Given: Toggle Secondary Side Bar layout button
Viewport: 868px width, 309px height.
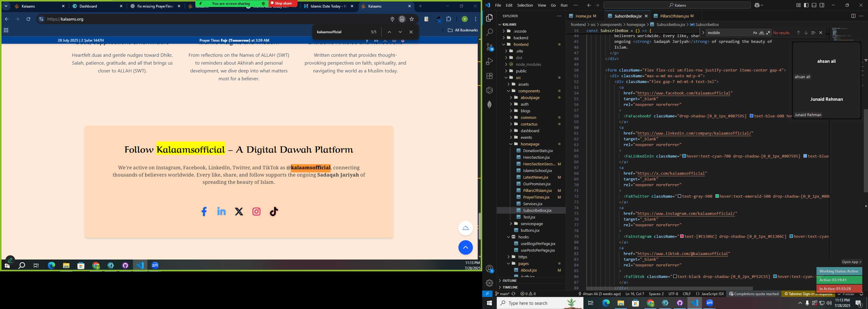Looking at the screenshot, I should pos(822,5).
